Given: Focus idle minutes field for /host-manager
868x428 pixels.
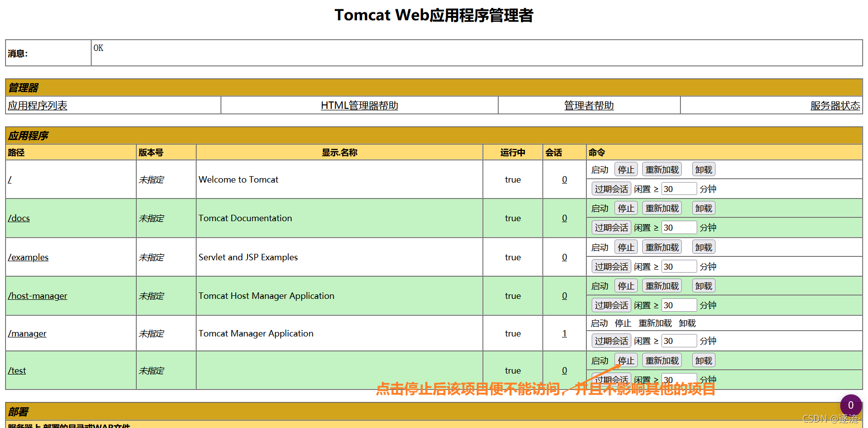Looking at the screenshot, I should [679, 305].
